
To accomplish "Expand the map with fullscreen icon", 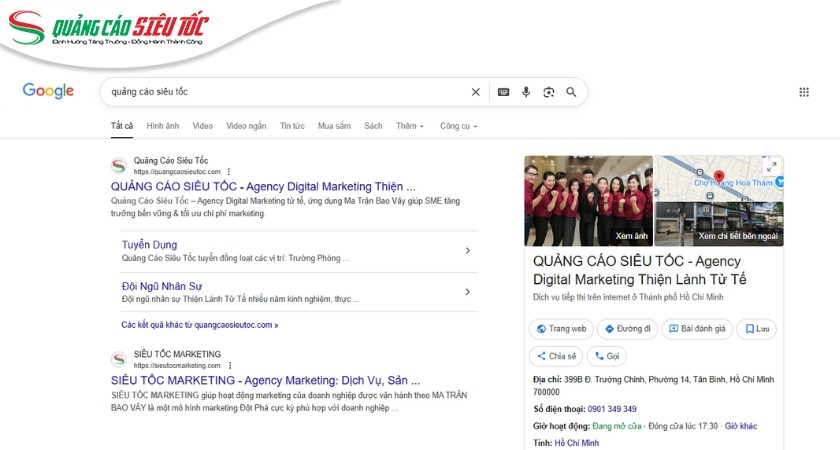I will (770, 167).
